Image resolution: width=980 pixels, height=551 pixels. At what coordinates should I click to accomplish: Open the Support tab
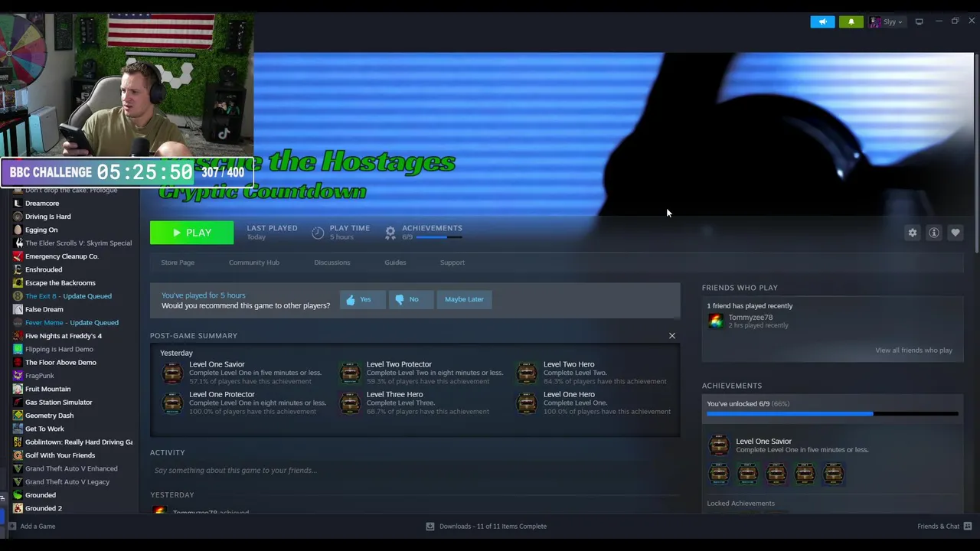tap(452, 262)
